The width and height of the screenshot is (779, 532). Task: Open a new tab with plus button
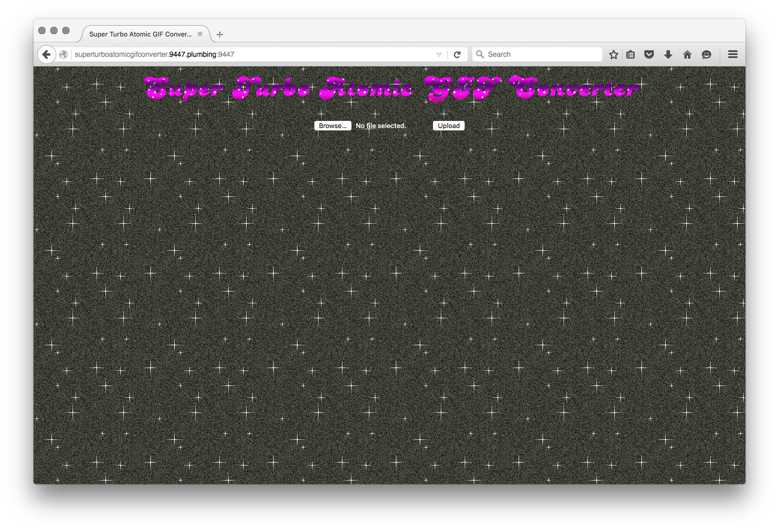(220, 35)
